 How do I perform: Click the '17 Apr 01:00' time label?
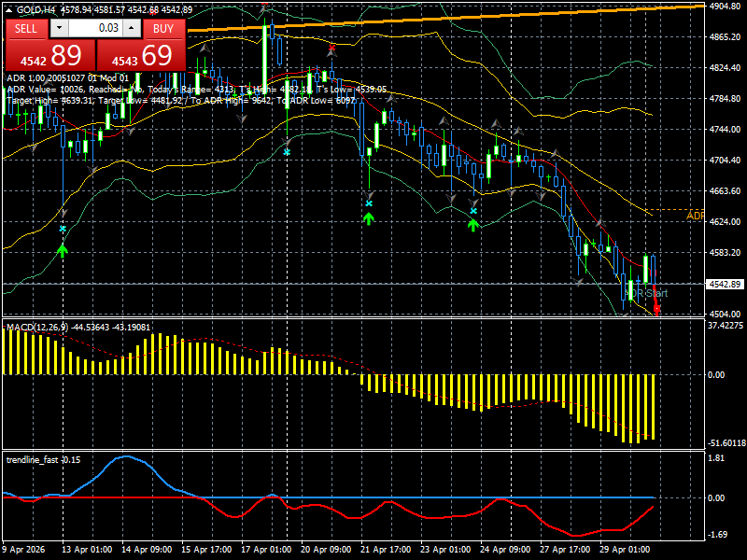click(266, 550)
